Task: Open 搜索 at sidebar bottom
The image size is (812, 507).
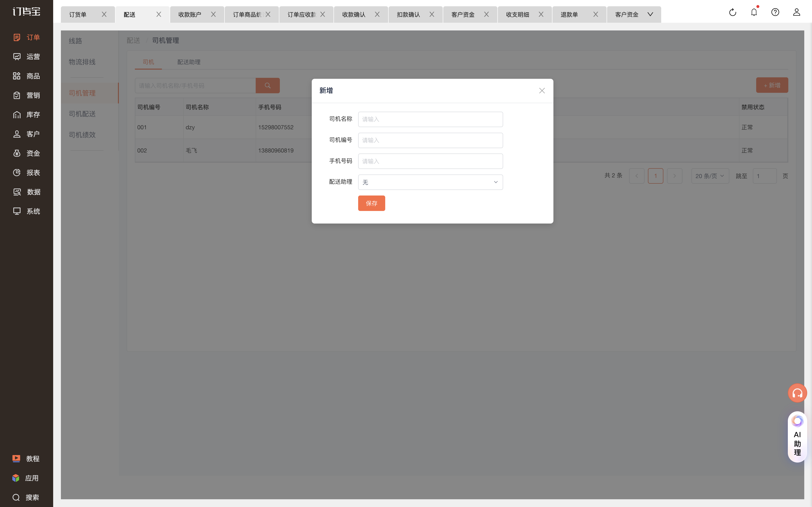Action: (x=26, y=497)
